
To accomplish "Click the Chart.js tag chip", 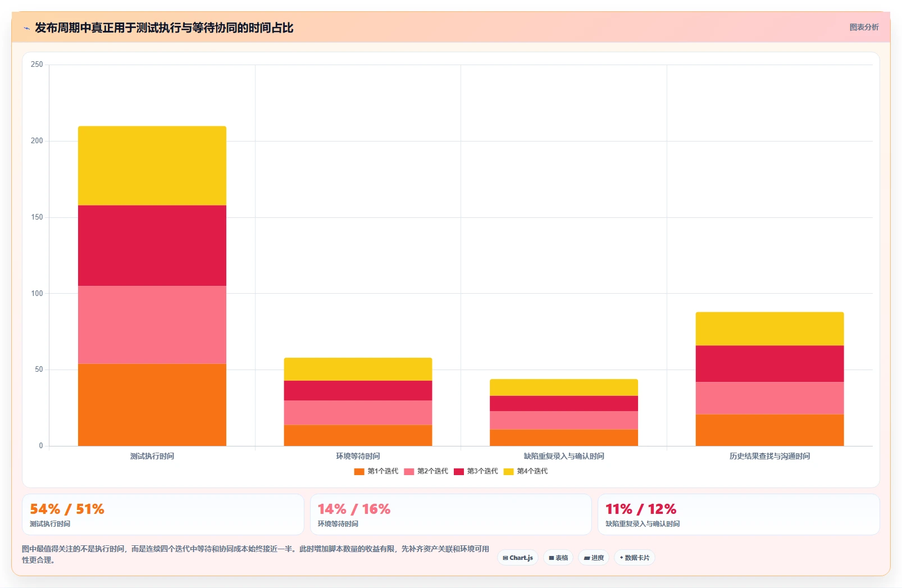I will click(x=518, y=558).
